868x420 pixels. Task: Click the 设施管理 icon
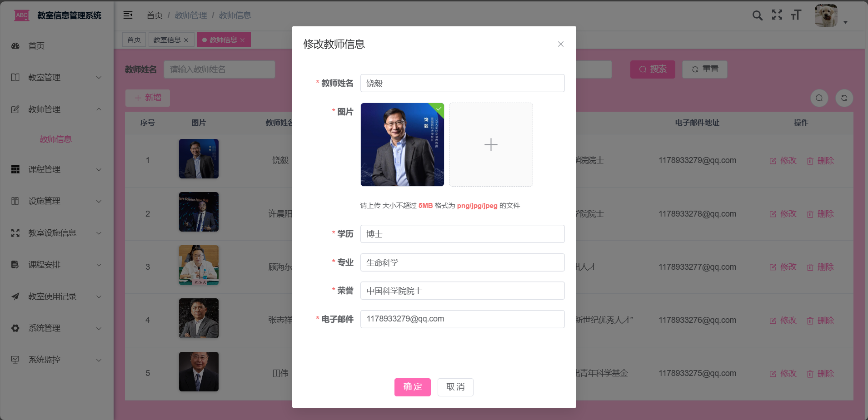click(15, 201)
